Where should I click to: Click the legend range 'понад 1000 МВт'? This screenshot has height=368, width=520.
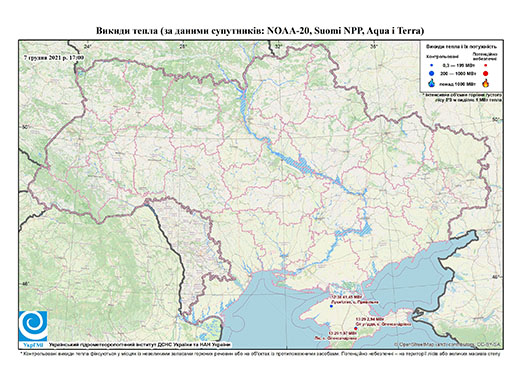click(x=457, y=83)
